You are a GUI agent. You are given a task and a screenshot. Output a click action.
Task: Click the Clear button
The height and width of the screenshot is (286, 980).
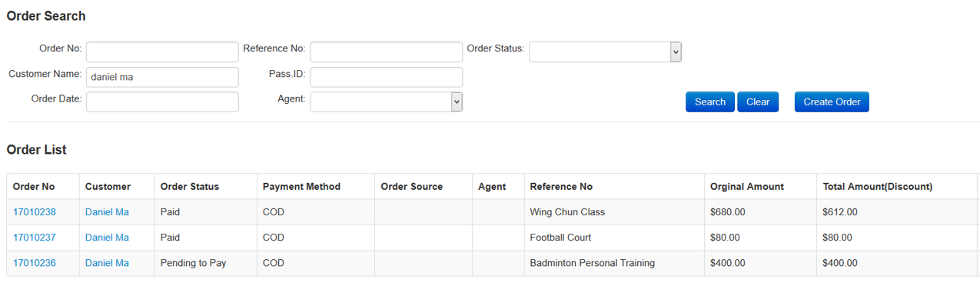[758, 101]
